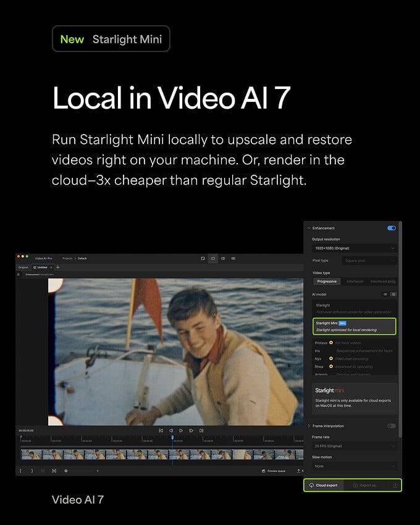Expand the Frame interpolation section chevron
Viewport: 420px width, 525px height.
tap(309, 426)
